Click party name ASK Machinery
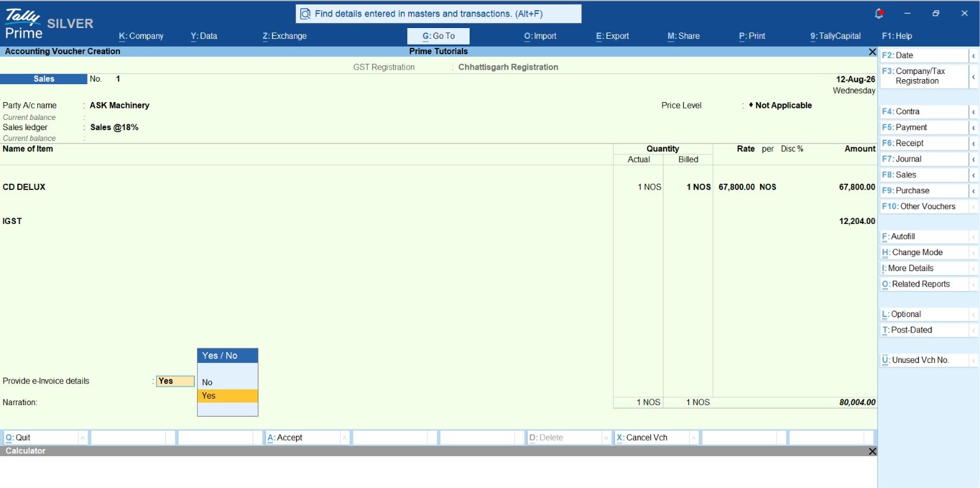The height and width of the screenshot is (488, 980). point(119,105)
